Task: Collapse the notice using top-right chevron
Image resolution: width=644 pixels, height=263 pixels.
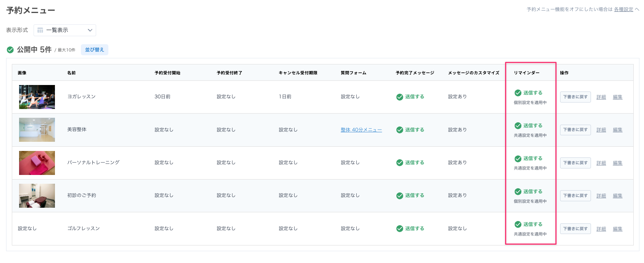Action: click(x=637, y=9)
